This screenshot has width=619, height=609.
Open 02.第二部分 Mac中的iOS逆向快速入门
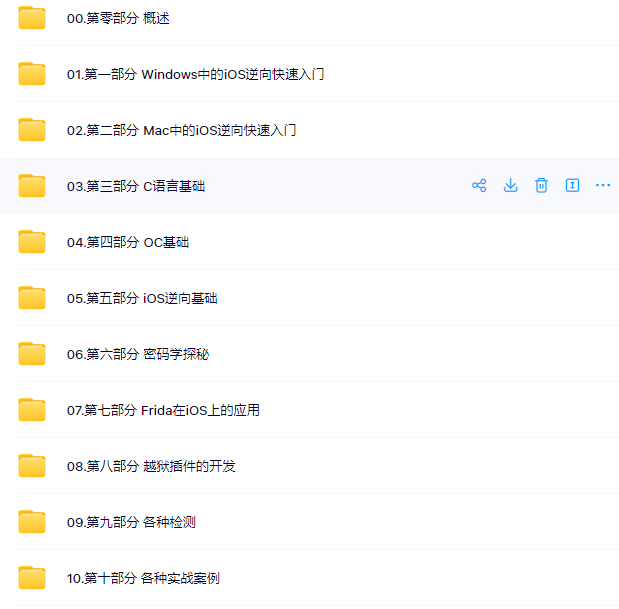pos(181,130)
